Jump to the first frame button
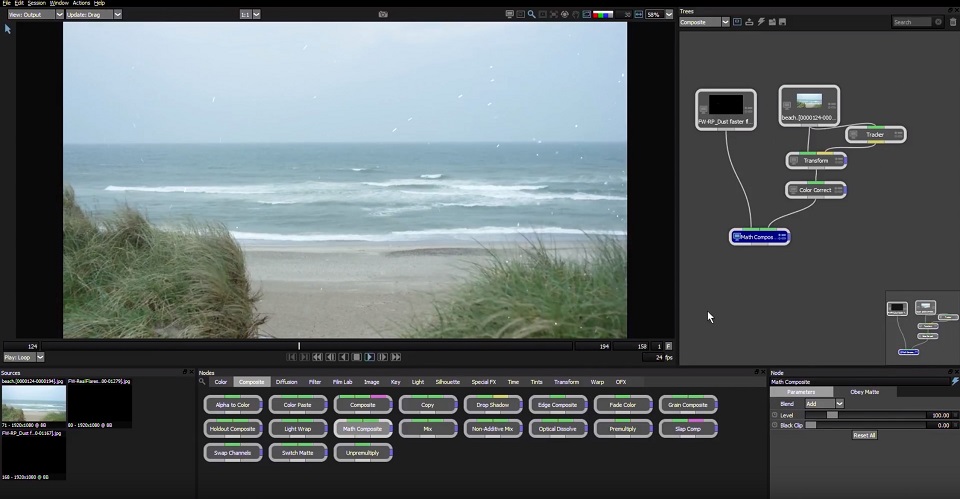The image size is (960, 499). [x=317, y=357]
